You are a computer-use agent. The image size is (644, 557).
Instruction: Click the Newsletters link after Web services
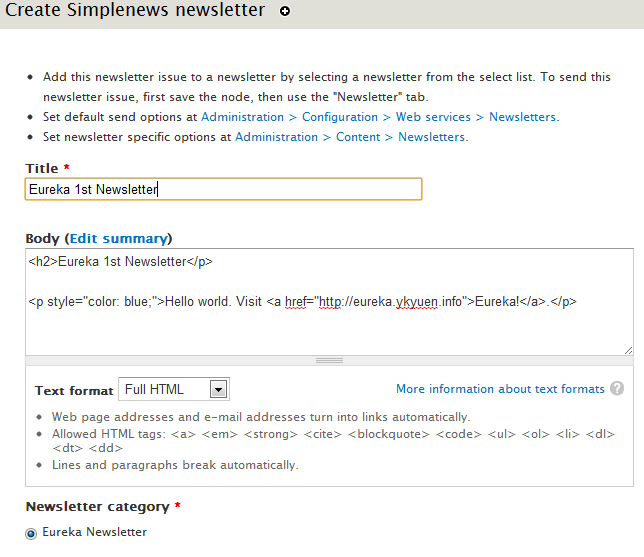[x=522, y=117]
